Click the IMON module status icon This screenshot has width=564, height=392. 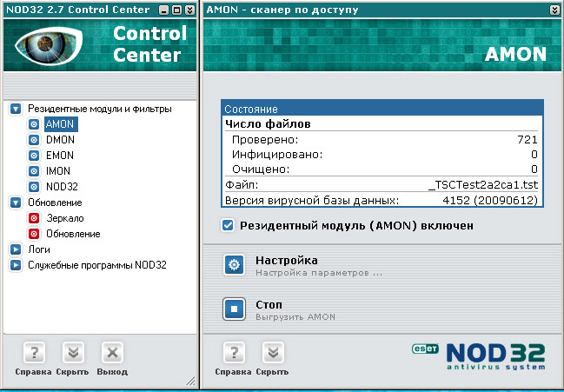[34, 171]
